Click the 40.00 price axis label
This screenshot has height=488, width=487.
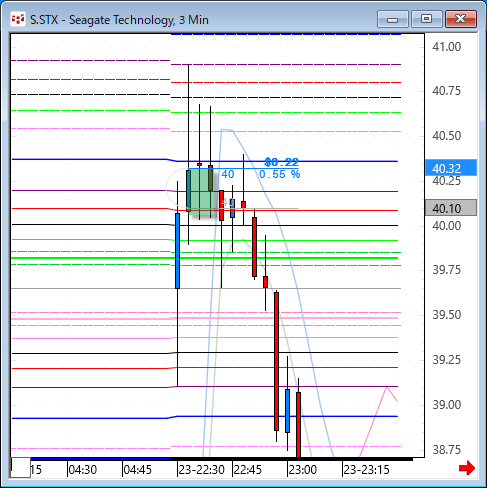click(x=447, y=226)
